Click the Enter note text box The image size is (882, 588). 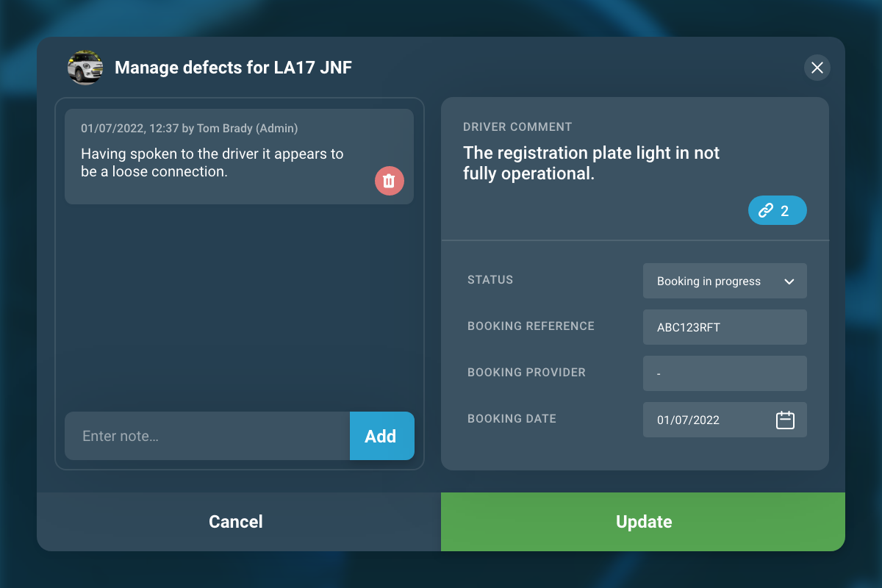click(x=207, y=436)
